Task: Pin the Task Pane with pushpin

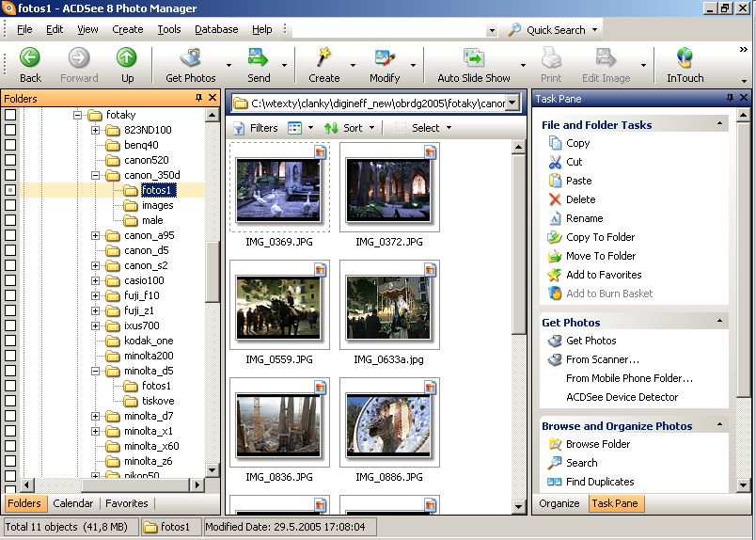Action: 730,98
